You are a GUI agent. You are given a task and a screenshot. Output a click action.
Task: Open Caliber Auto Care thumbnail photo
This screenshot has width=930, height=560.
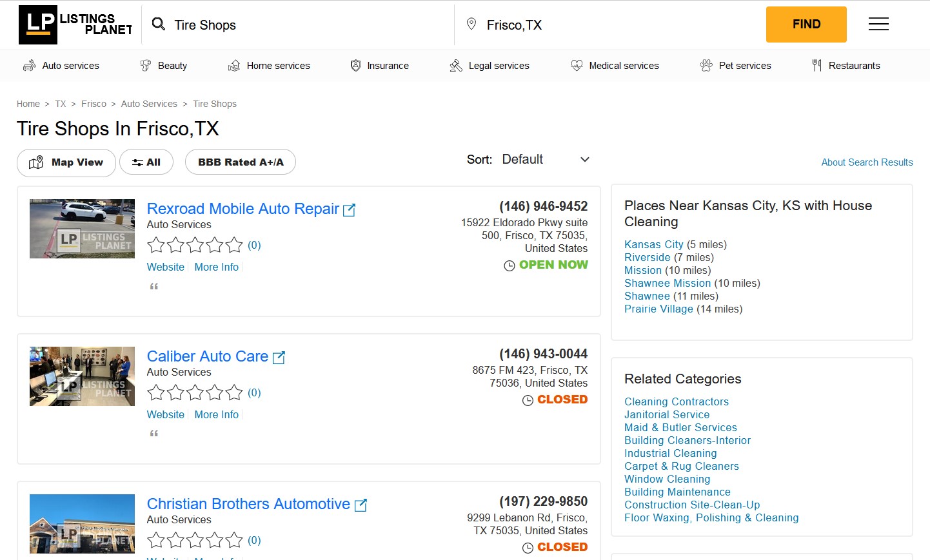(82, 376)
